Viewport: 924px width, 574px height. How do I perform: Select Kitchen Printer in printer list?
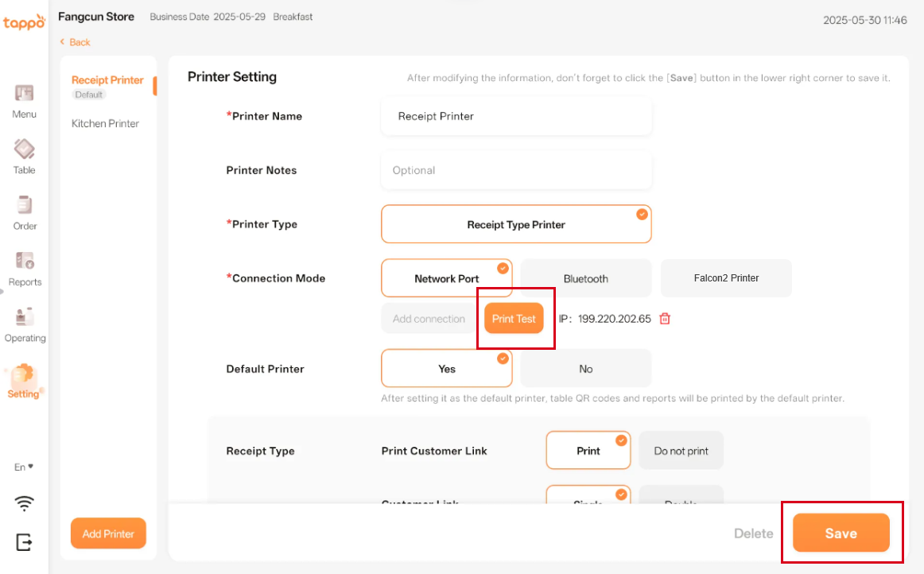(105, 123)
